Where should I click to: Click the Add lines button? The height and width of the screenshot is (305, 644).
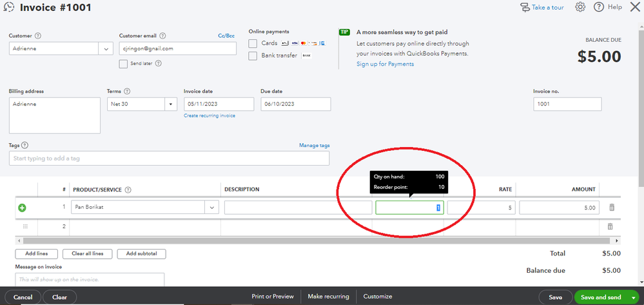pos(37,253)
